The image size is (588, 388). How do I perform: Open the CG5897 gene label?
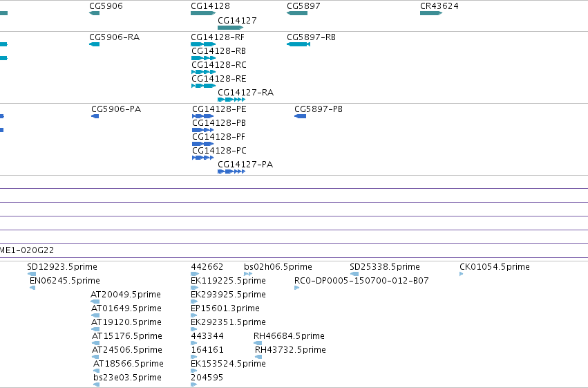coord(303,6)
